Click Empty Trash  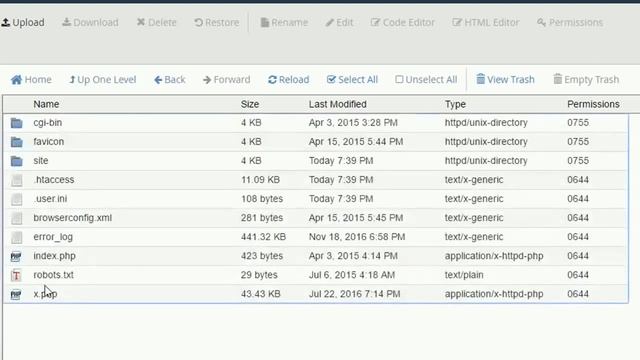586,80
